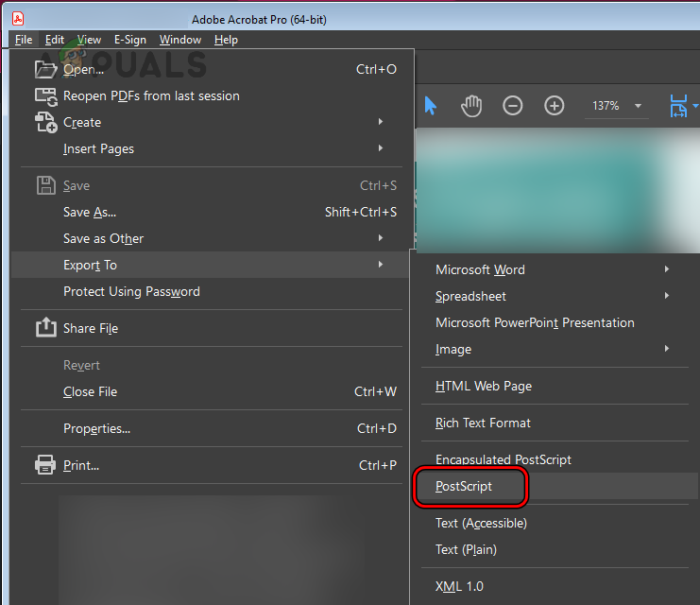Zoom in with the plus button
Screen dimensions: 700x605
pos(554,106)
